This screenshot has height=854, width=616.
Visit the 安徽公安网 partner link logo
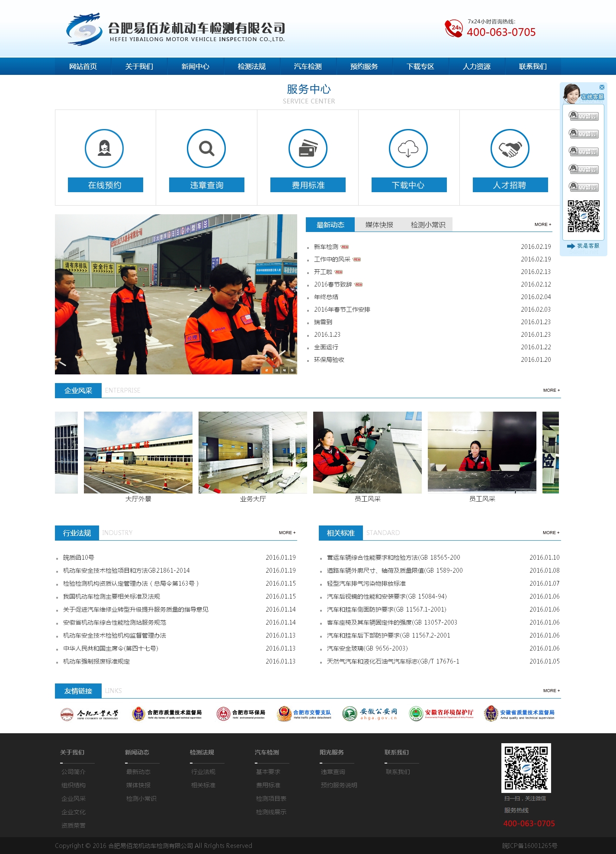point(369,713)
